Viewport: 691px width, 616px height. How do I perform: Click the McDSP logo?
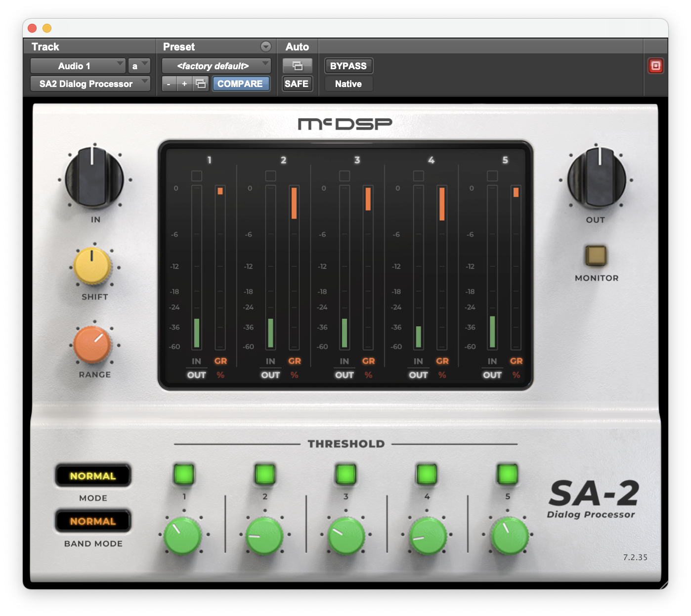click(x=345, y=124)
